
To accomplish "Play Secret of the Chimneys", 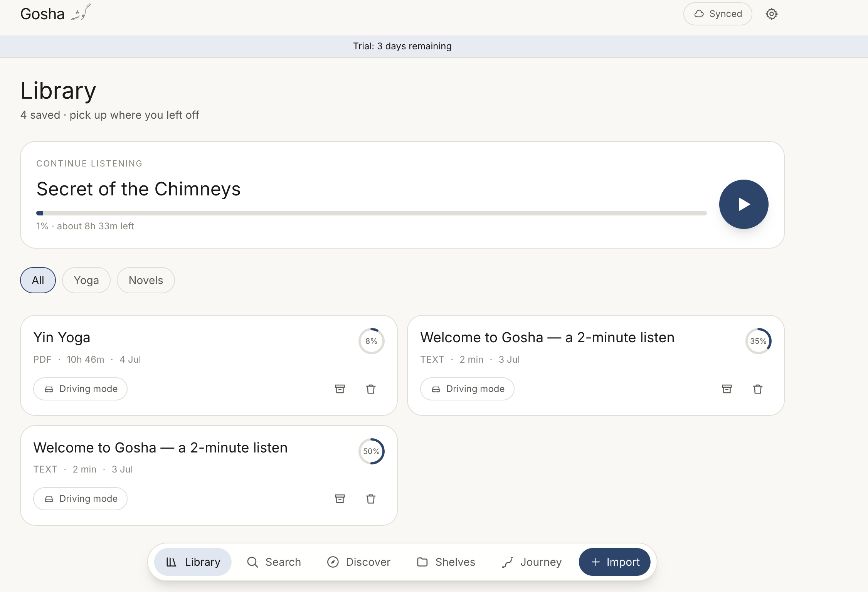I will (x=744, y=204).
